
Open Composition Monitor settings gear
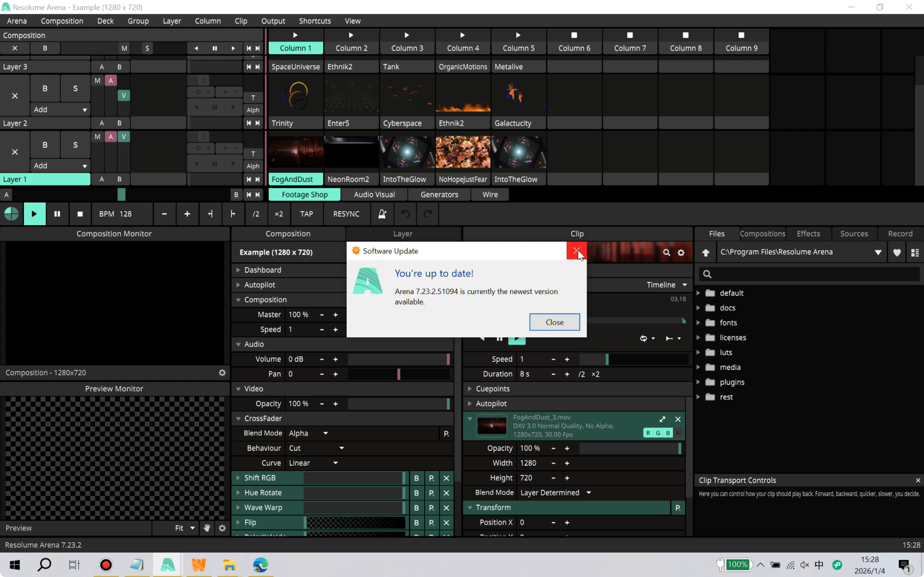[222, 373]
